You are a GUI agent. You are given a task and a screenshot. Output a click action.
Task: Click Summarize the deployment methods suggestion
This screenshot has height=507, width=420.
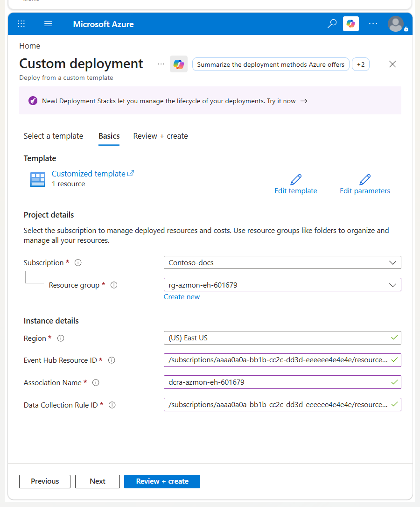click(271, 64)
